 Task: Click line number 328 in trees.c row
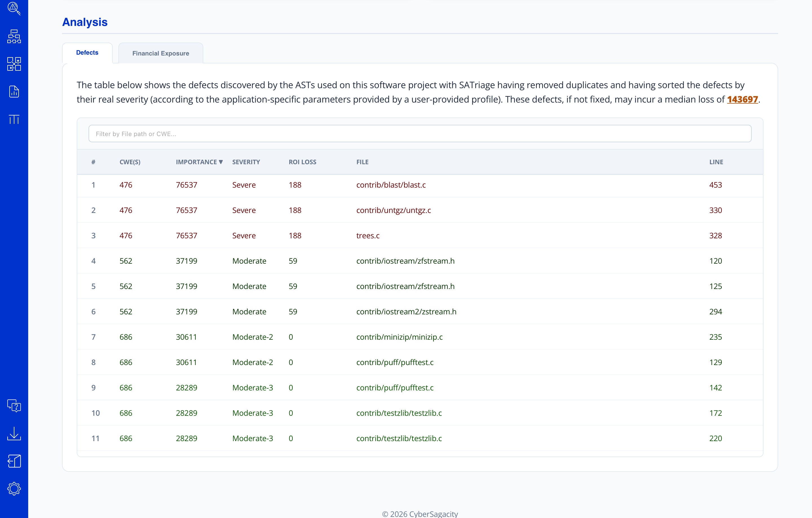point(715,235)
